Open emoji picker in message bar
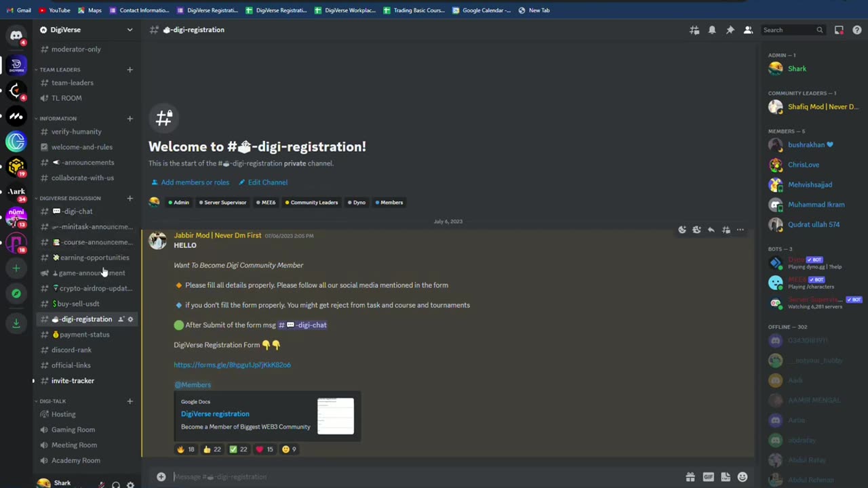 click(743, 476)
